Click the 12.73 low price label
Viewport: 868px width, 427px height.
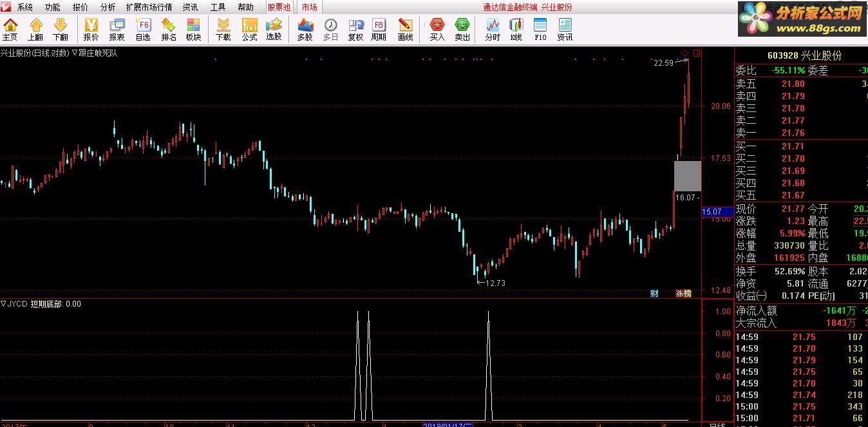(495, 283)
